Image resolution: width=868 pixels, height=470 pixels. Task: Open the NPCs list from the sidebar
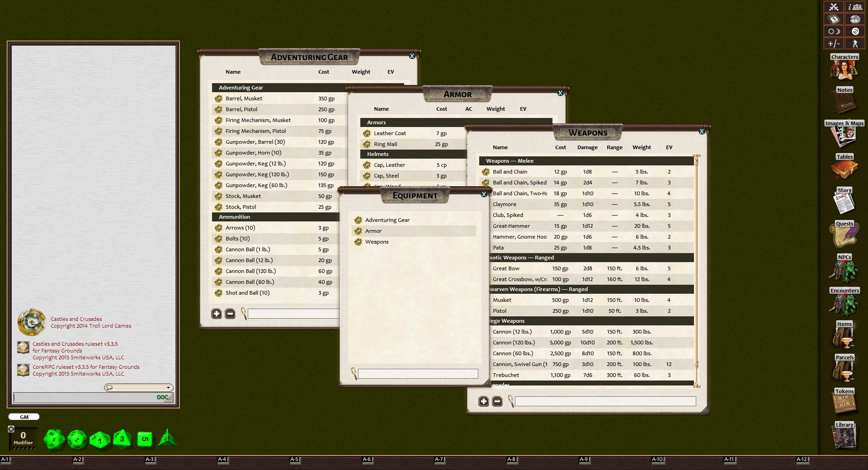(x=844, y=268)
